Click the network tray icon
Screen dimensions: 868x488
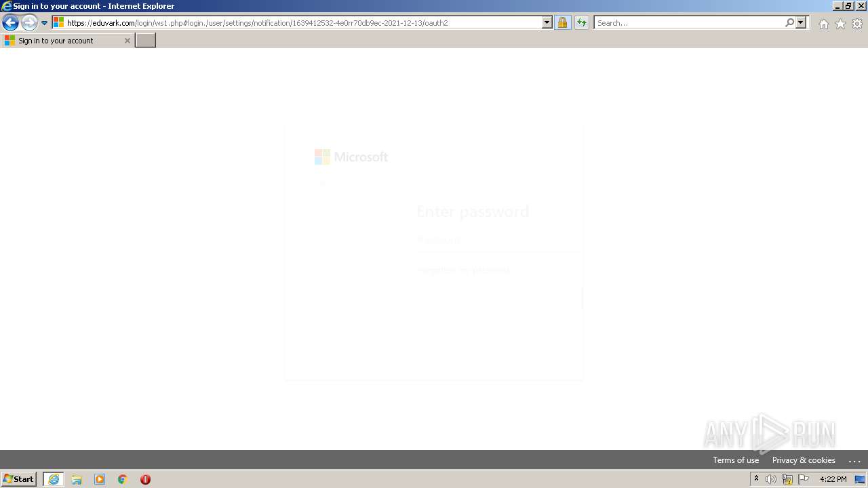tap(787, 479)
